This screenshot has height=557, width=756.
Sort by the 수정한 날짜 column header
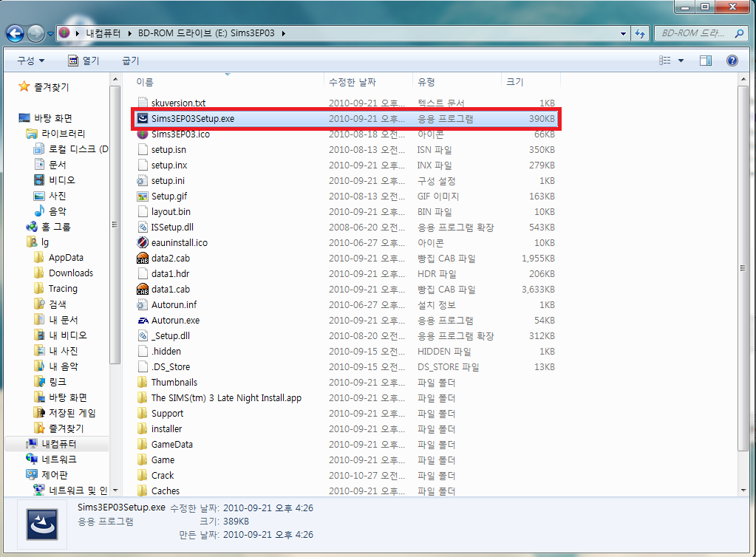click(x=353, y=82)
